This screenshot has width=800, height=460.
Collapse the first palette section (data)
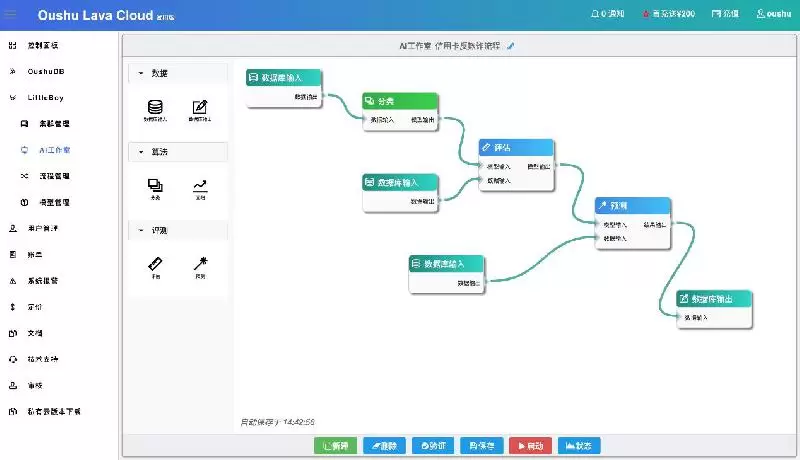pyautogui.click(x=140, y=73)
